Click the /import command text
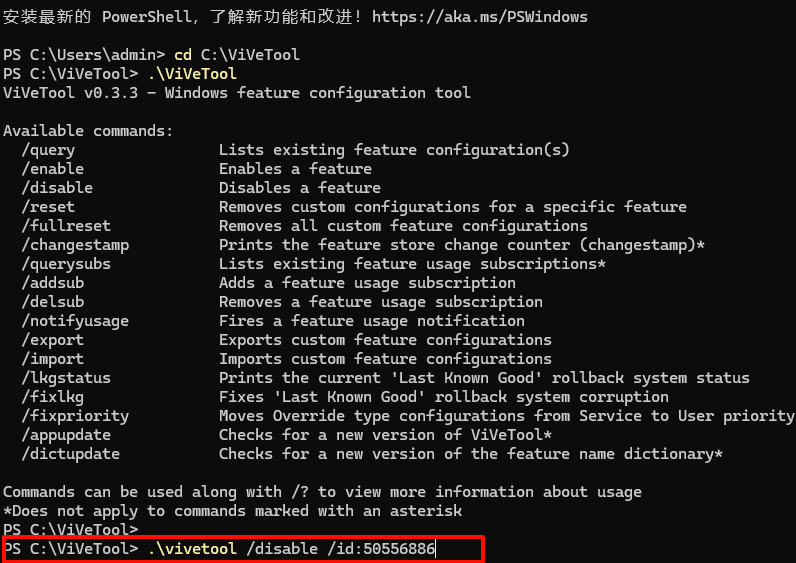The width and height of the screenshot is (796, 563). 52,359
